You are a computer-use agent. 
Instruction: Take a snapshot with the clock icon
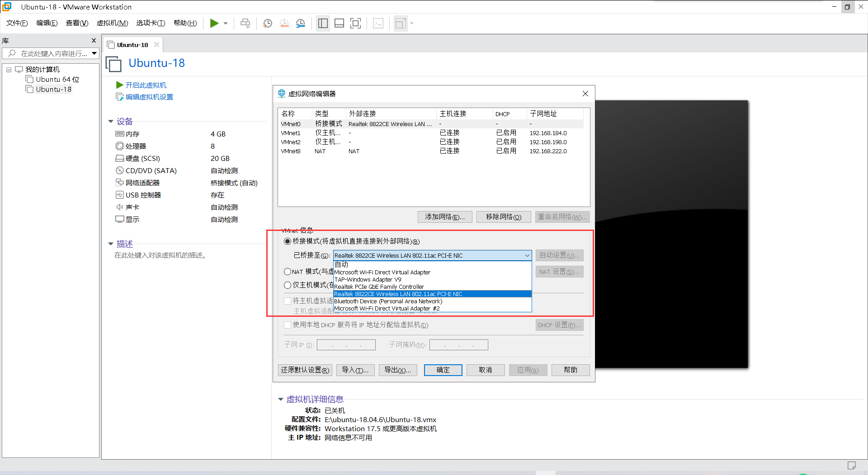click(268, 23)
